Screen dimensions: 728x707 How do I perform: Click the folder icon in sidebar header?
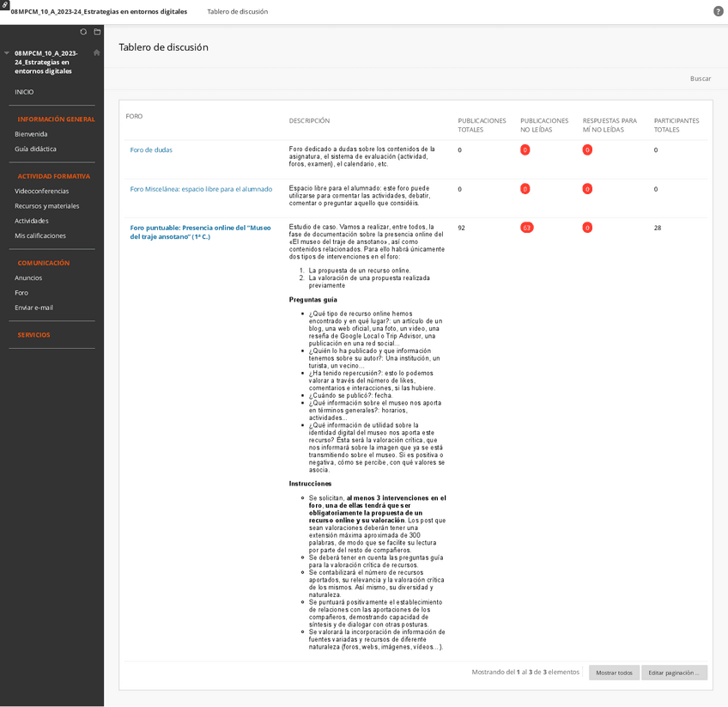97,32
